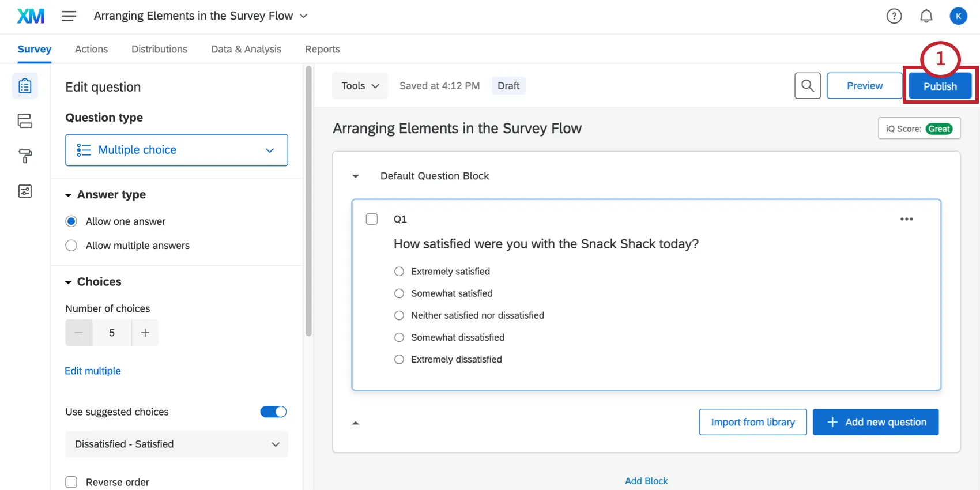Click the Publish button
Viewport: 980px width, 490px height.
click(x=940, y=86)
